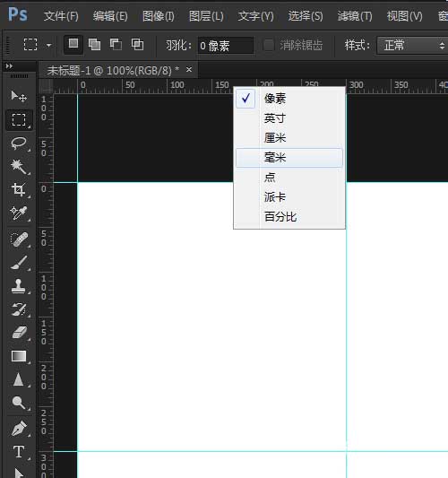Click the Photoshop Ps logo
Screen dimensions: 448x478
click(18, 14)
